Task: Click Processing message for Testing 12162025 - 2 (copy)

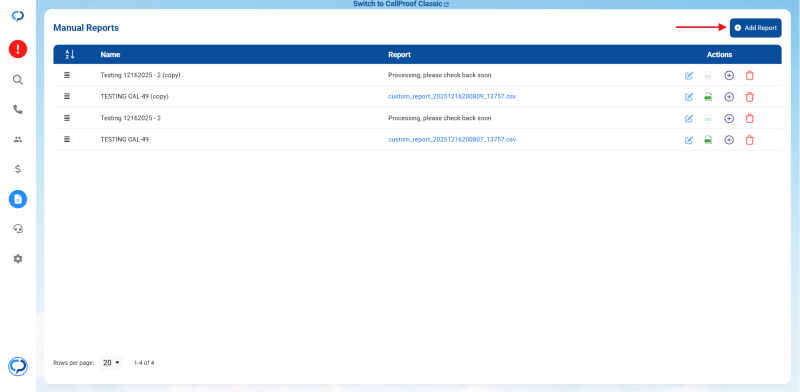Action: [x=440, y=75]
